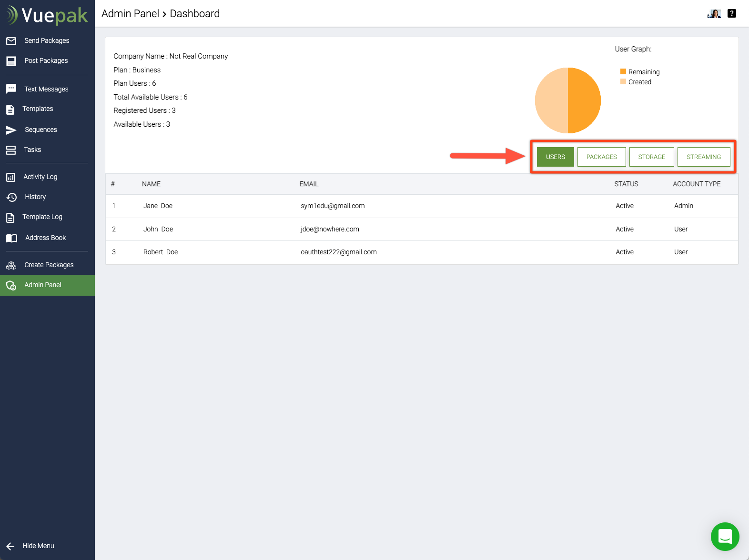Click the Vuepak logo
The image size is (749, 560).
pos(47,15)
